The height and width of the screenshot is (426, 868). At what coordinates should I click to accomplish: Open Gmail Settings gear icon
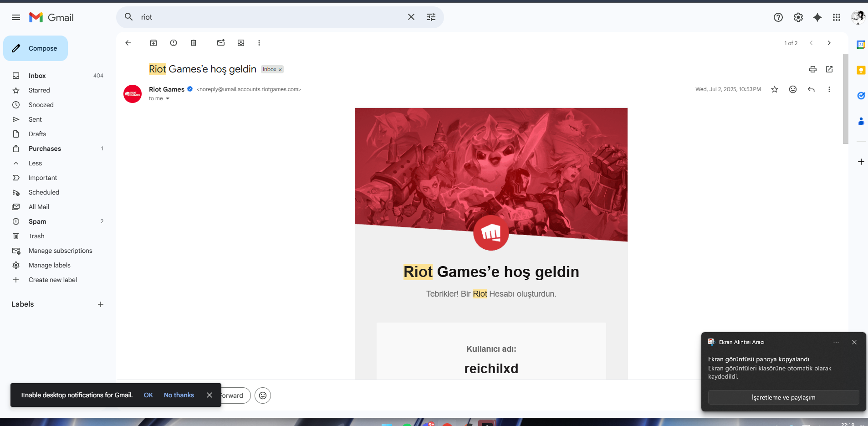coord(798,17)
